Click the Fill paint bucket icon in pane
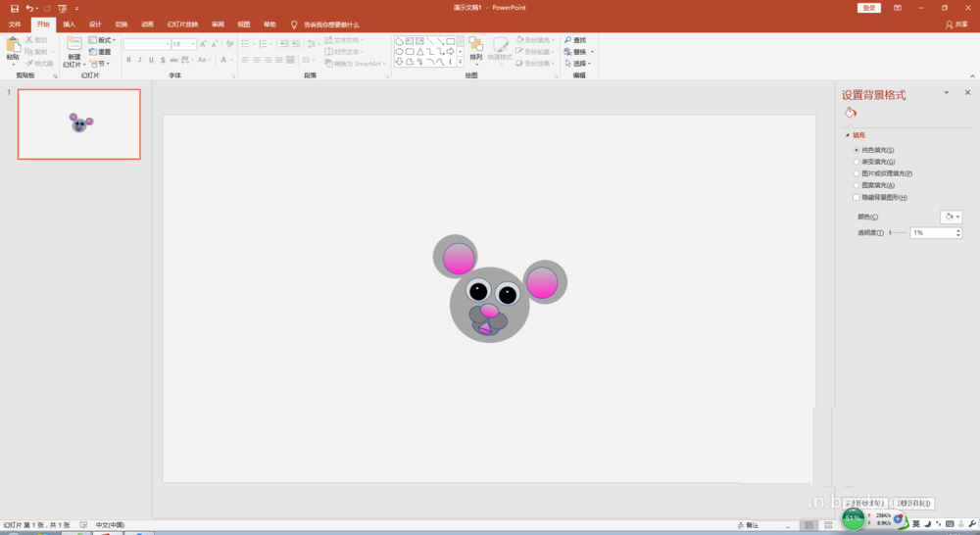 [x=850, y=113]
